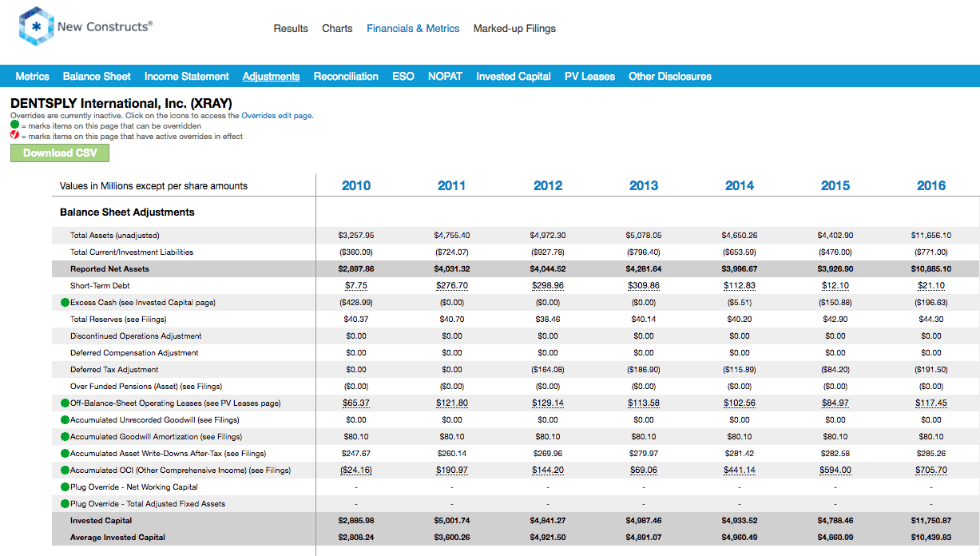Image resolution: width=980 pixels, height=556 pixels.
Task: Open 2014 operating leases value $102.56
Action: pyautogui.click(x=740, y=403)
